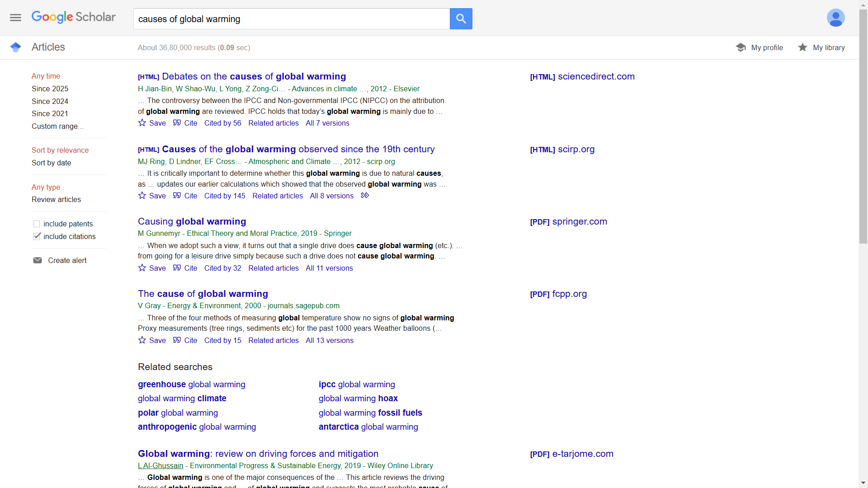Click the Cite icon under Causing global warming

[x=177, y=268]
